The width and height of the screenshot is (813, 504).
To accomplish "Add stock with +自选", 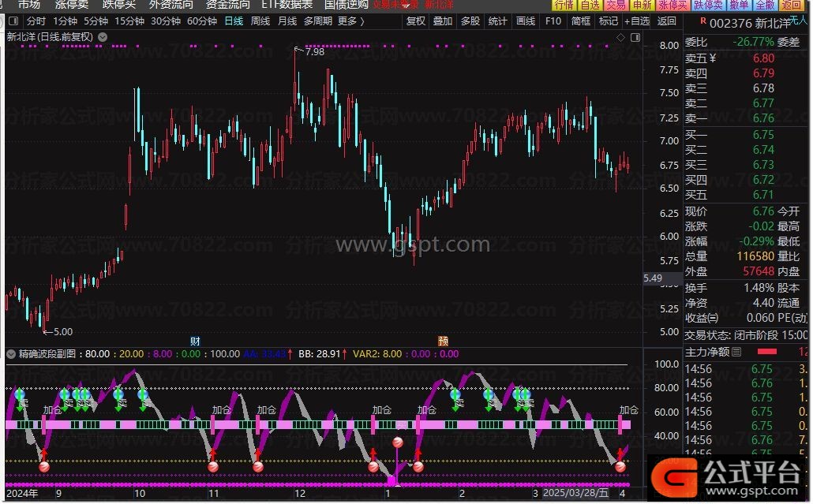I will [637, 21].
